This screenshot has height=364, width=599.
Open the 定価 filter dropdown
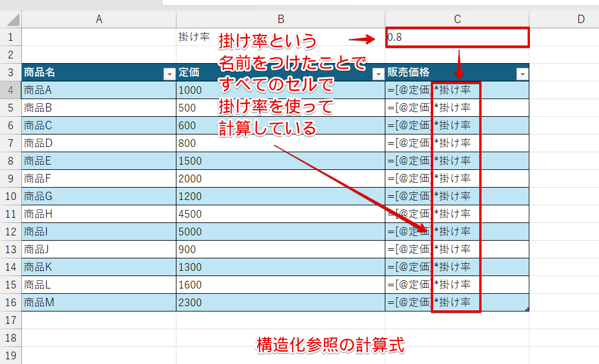point(378,74)
